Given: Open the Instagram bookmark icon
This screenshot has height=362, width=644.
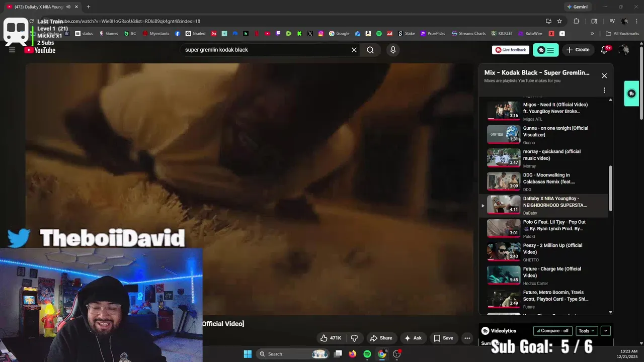Looking at the screenshot, I should [321, 34].
